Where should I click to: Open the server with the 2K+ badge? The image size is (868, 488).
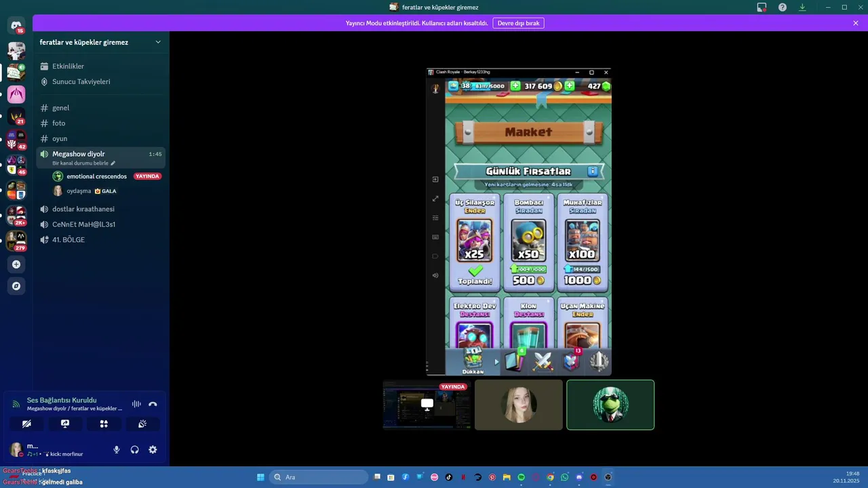pyautogui.click(x=16, y=216)
